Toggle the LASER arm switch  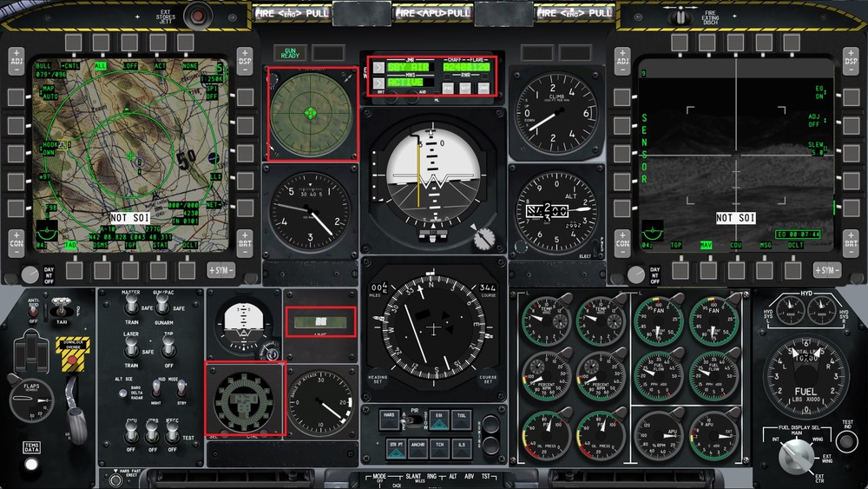(x=131, y=347)
